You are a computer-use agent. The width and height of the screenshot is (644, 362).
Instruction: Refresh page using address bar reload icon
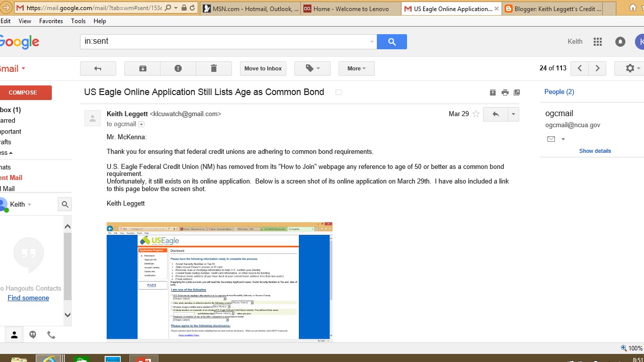coord(192,8)
